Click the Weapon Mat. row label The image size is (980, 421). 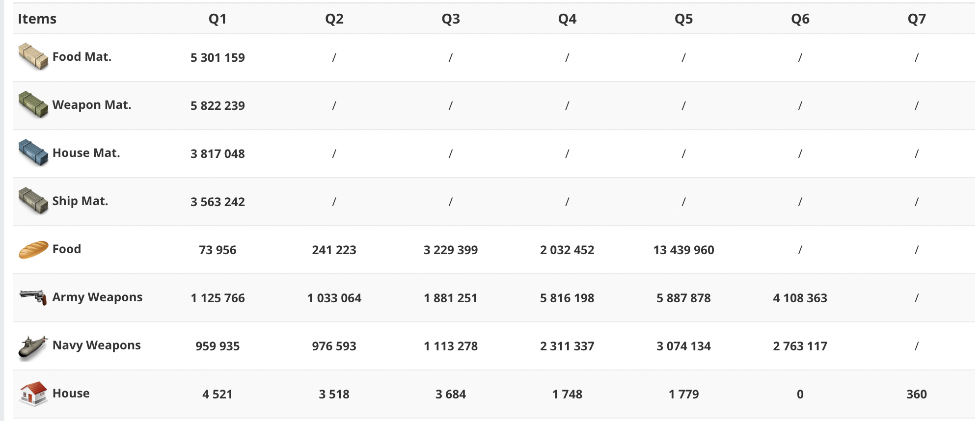[92, 105]
